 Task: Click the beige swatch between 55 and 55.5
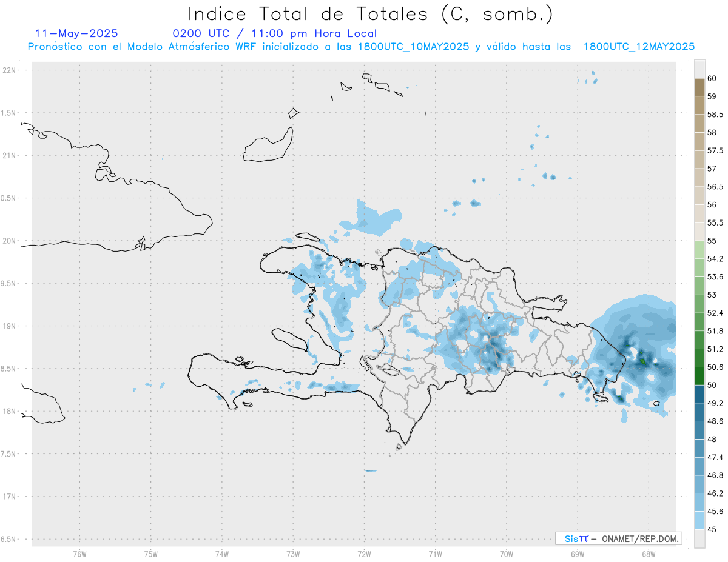[699, 232]
